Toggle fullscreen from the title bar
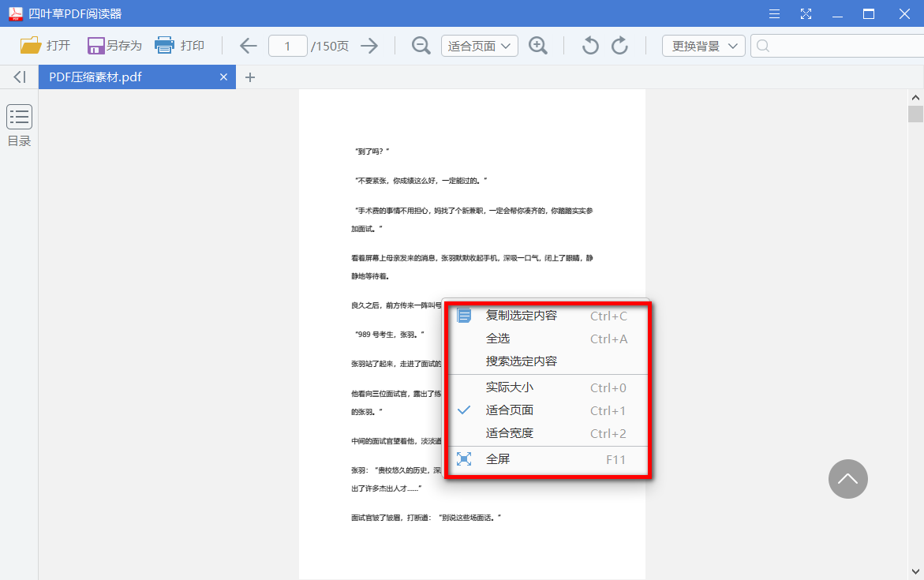The width and height of the screenshot is (924, 580). pos(806,13)
